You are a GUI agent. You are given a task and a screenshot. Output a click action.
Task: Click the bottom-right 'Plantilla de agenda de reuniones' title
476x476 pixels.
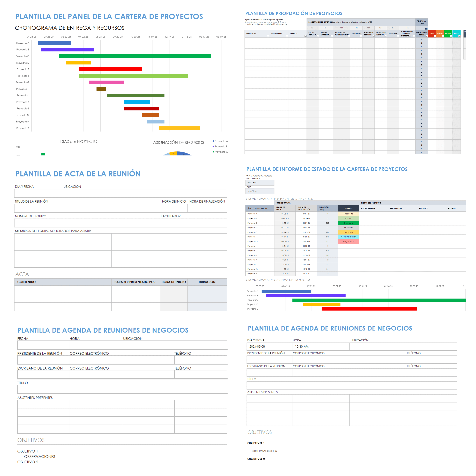[330, 328]
